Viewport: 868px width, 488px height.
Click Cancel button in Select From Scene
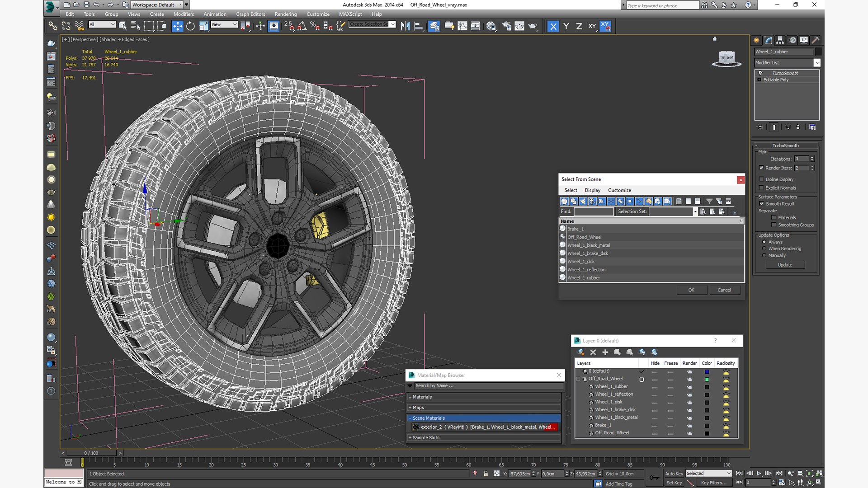click(x=724, y=290)
